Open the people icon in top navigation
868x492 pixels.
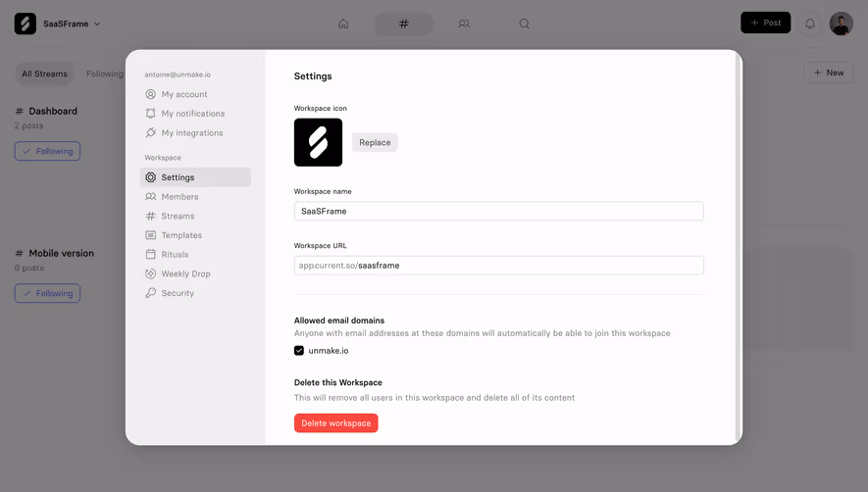[464, 24]
